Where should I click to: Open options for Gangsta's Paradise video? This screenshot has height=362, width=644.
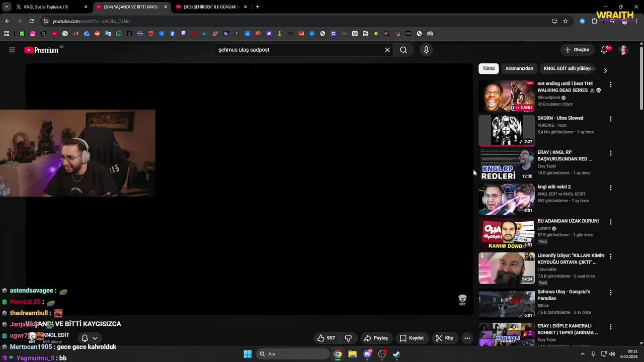coord(611,293)
